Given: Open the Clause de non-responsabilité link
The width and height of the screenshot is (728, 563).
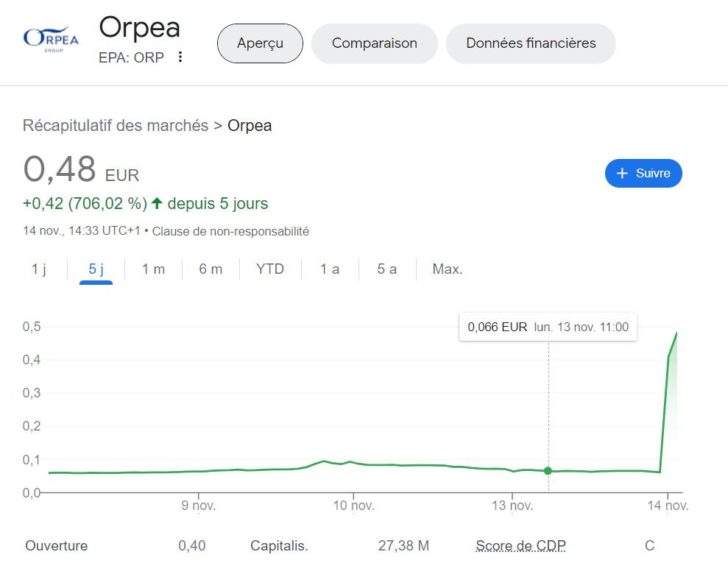Looking at the screenshot, I should click(x=230, y=231).
